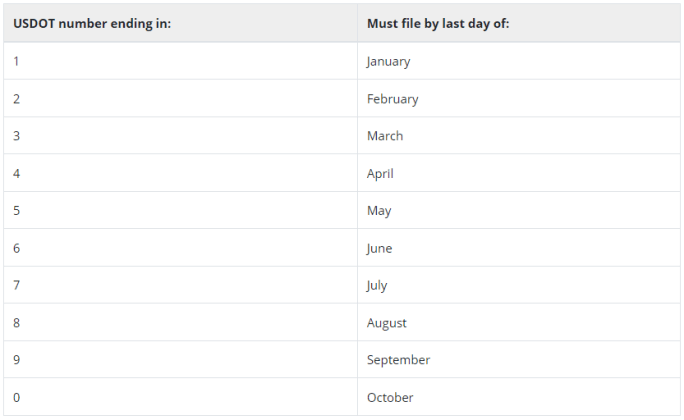
Task: Select the USDOT ending digit 5 cell
Action: (17, 211)
